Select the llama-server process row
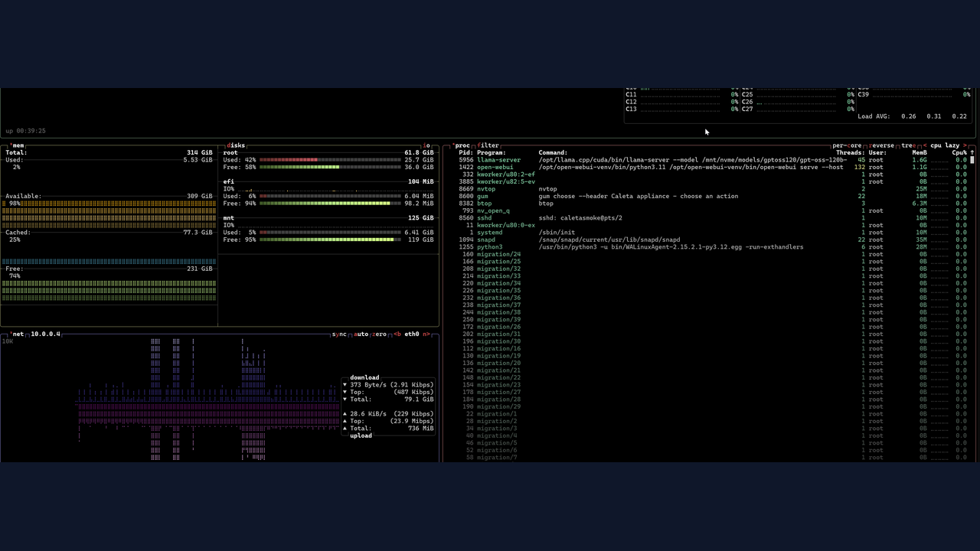The height and width of the screenshot is (551, 980). [x=712, y=160]
